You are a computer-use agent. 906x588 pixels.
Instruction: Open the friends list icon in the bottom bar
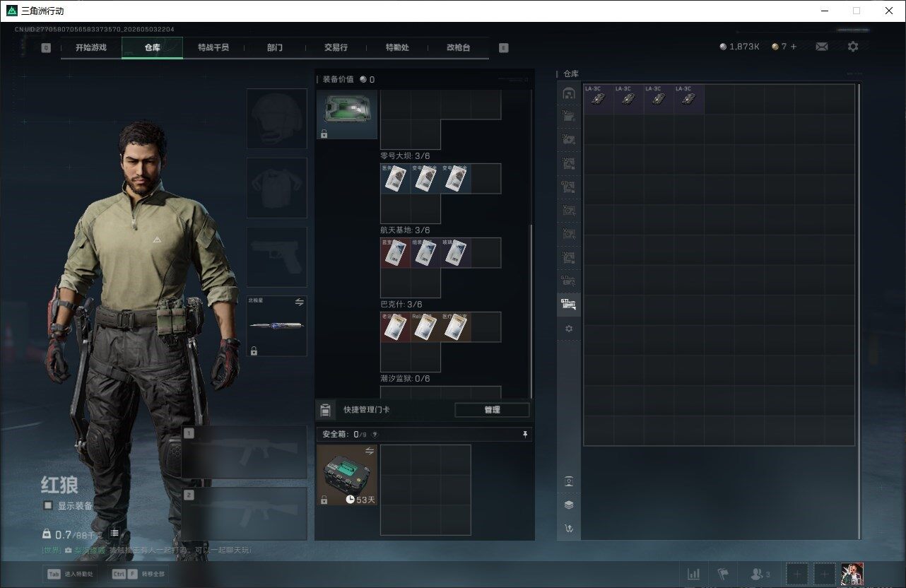pyautogui.click(x=760, y=574)
